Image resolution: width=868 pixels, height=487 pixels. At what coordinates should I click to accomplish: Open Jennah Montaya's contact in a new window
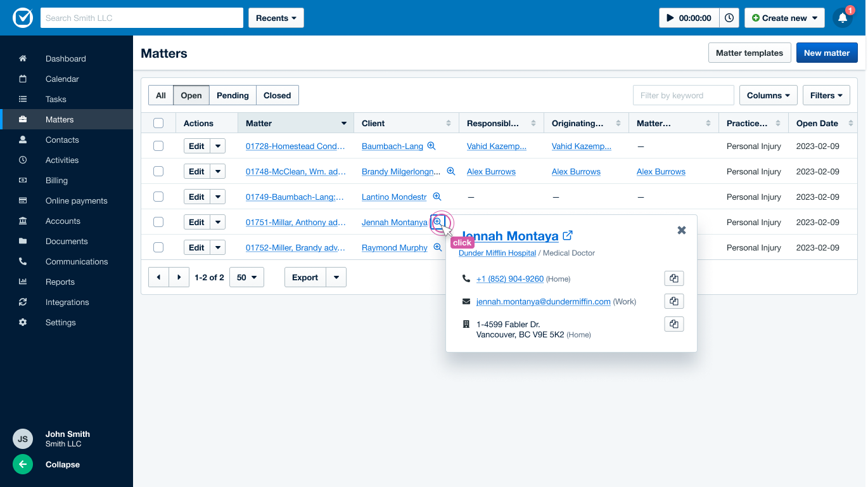click(x=568, y=236)
